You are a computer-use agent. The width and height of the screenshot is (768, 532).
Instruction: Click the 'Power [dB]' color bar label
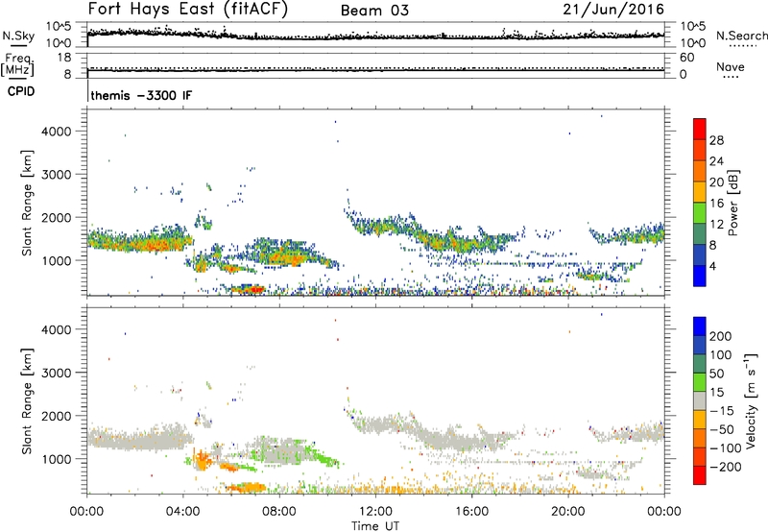pyautogui.click(x=732, y=203)
